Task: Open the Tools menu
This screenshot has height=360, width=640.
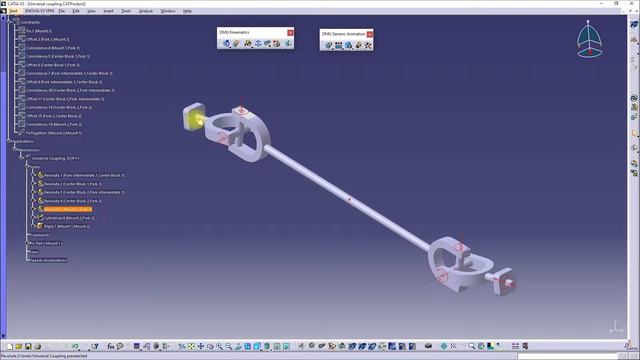Action: pyautogui.click(x=126, y=11)
